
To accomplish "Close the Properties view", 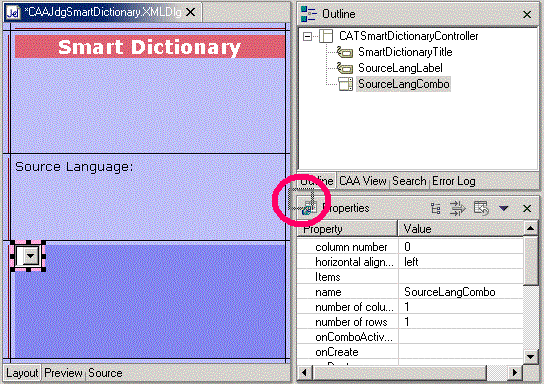I will 527,209.
